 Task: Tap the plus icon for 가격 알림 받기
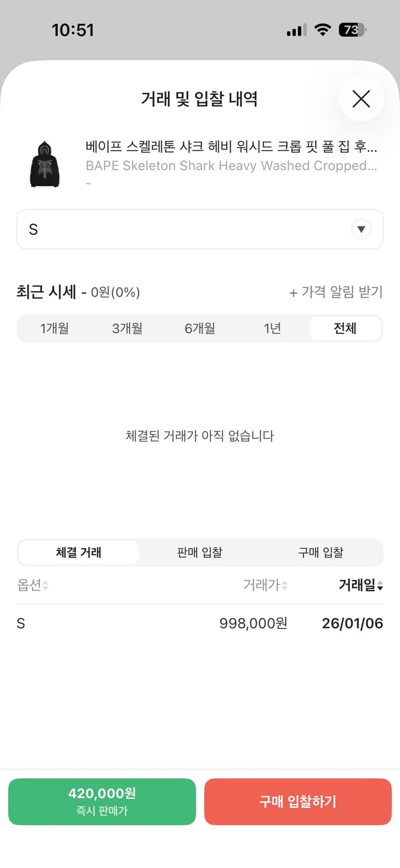pyautogui.click(x=294, y=292)
